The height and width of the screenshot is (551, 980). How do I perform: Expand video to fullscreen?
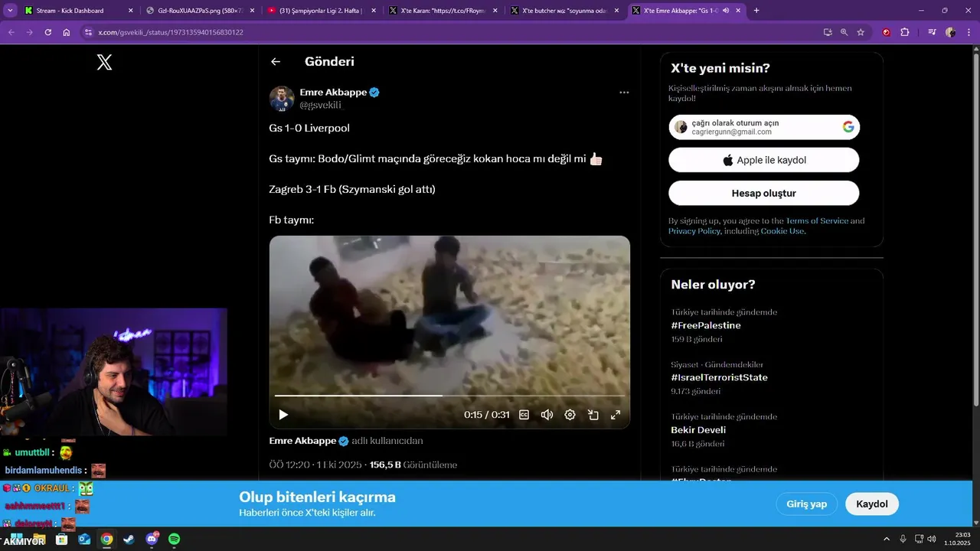click(615, 415)
